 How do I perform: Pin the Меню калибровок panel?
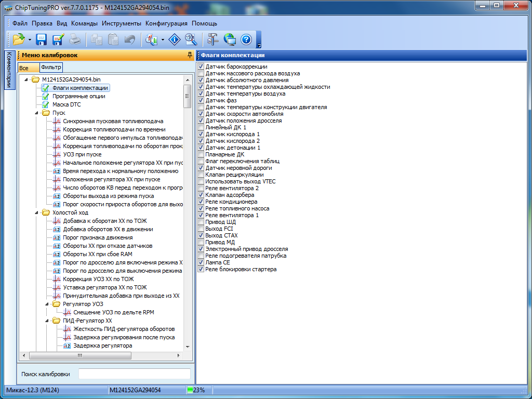click(190, 55)
